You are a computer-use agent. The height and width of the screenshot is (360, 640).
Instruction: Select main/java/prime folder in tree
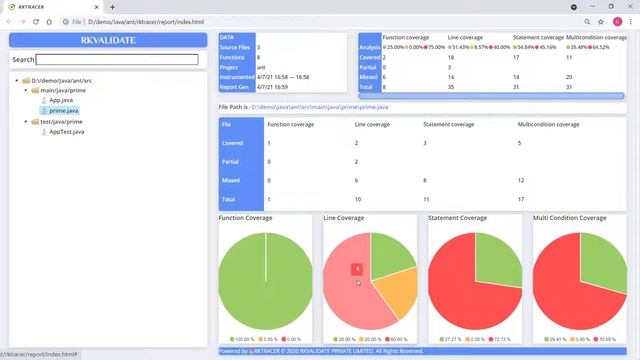63,90
